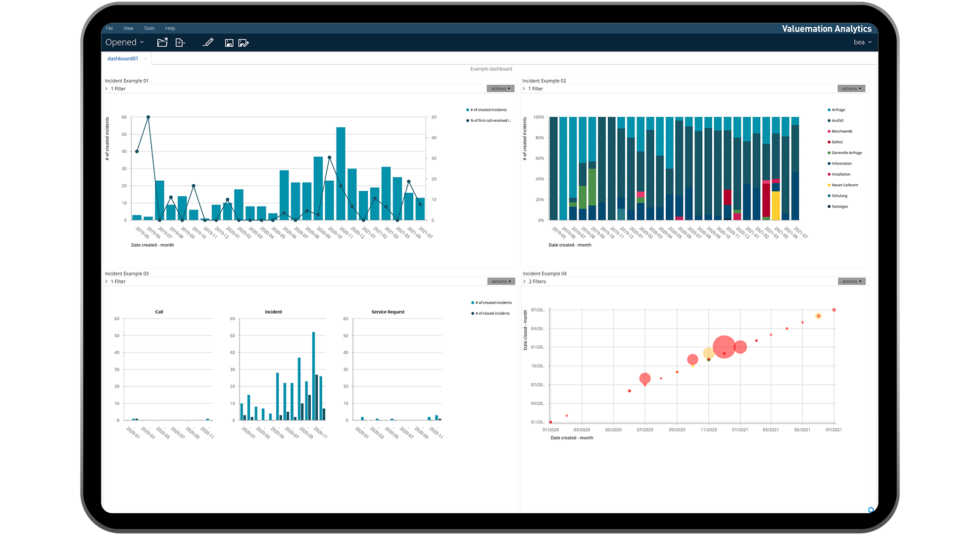Image resolution: width=980 pixels, height=535 pixels.
Task: Click the 'Service Request' chart title
Action: (x=388, y=312)
